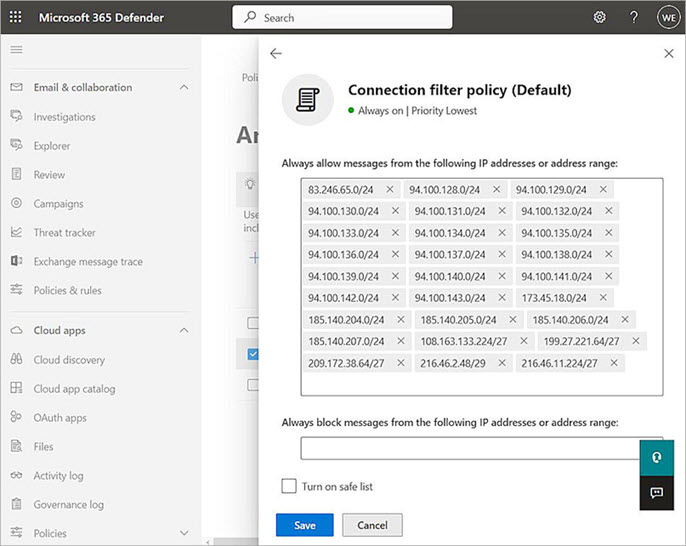
Task: Collapse the Cloud apps section
Action: point(184,331)
